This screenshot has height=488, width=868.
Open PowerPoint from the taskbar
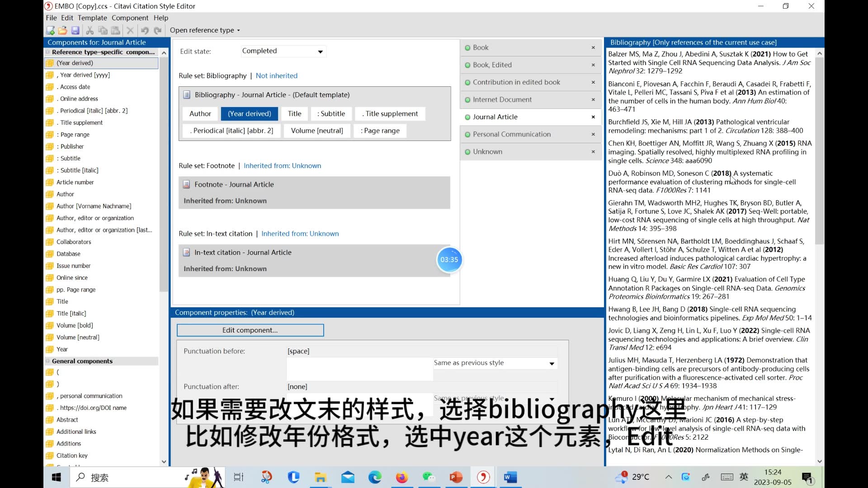pos(456,477)
